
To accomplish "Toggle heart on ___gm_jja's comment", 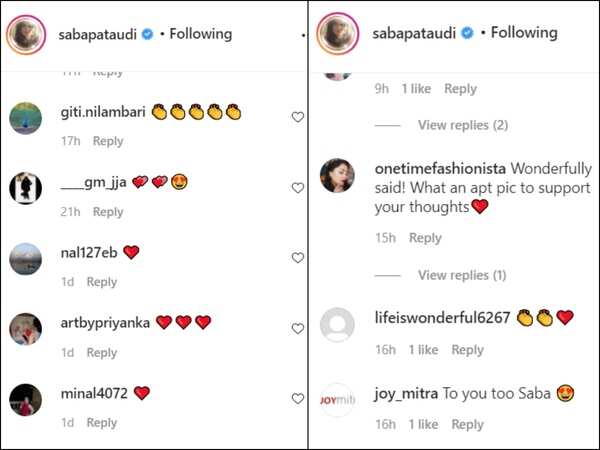I will point(297,188).
